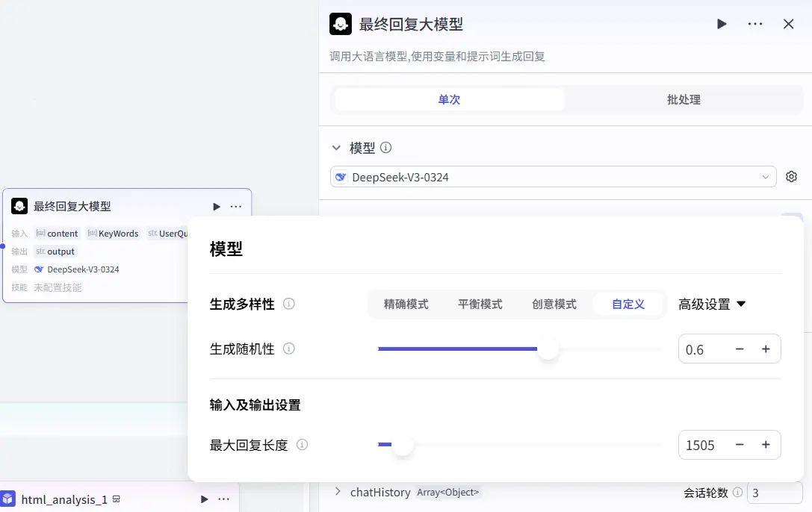Select the 单次 tab
The width and height of the screenshot is (812, 512).
tap(448, 99)
